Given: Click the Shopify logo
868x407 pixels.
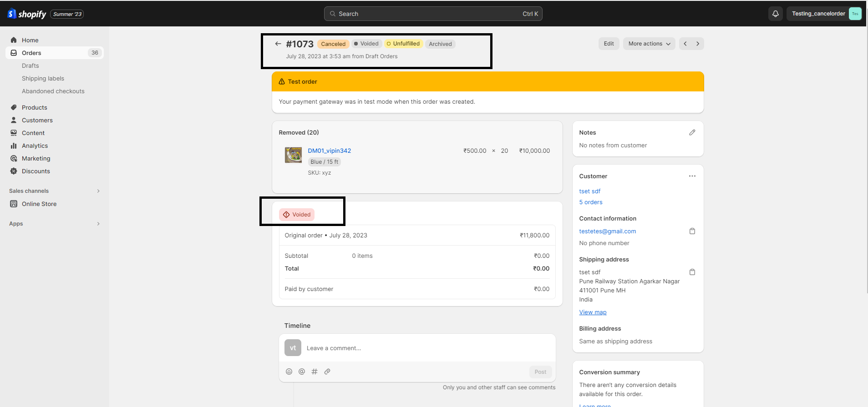Looking at the screenshot, I should [27, 14].
